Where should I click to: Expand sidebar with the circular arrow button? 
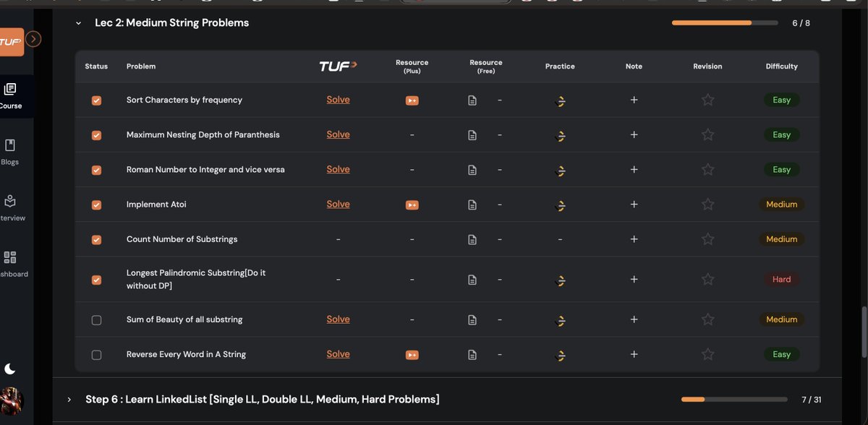33,39
